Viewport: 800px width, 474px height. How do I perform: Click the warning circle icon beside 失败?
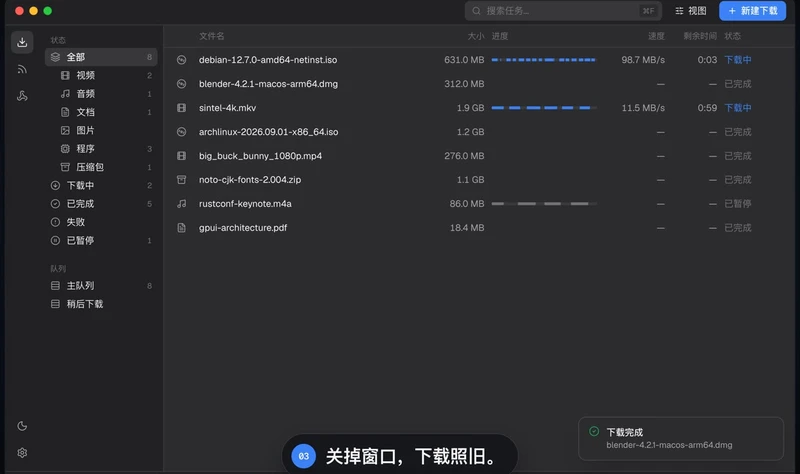55,222
